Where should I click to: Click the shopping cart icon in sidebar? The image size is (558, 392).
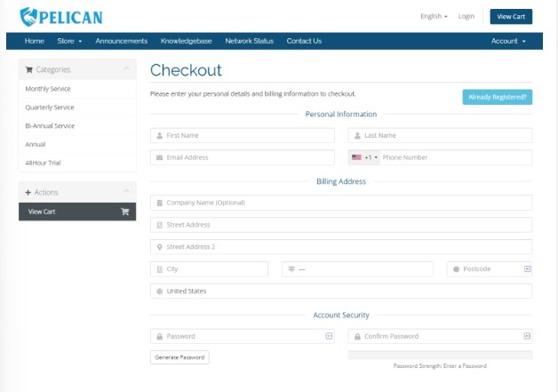[124, 212]
